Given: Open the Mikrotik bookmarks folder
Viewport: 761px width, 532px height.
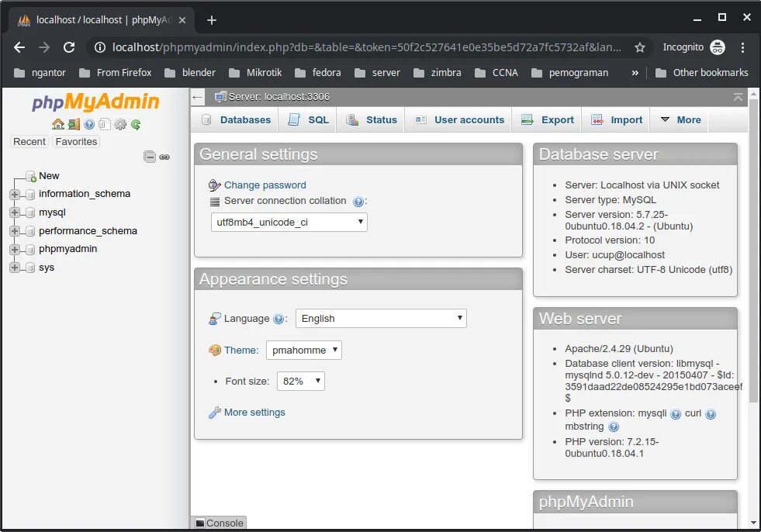Looking at the screenshot, I should pos(255,73).
